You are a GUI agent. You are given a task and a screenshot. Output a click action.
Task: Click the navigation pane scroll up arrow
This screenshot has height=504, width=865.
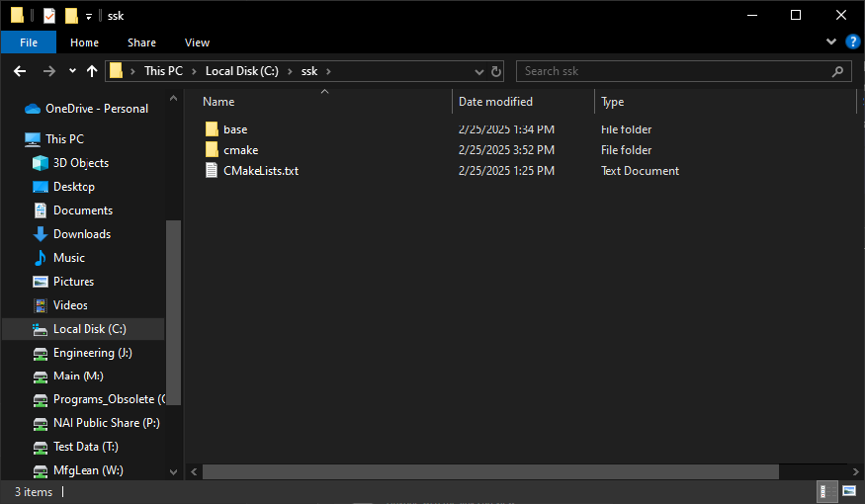click(173, 98)
